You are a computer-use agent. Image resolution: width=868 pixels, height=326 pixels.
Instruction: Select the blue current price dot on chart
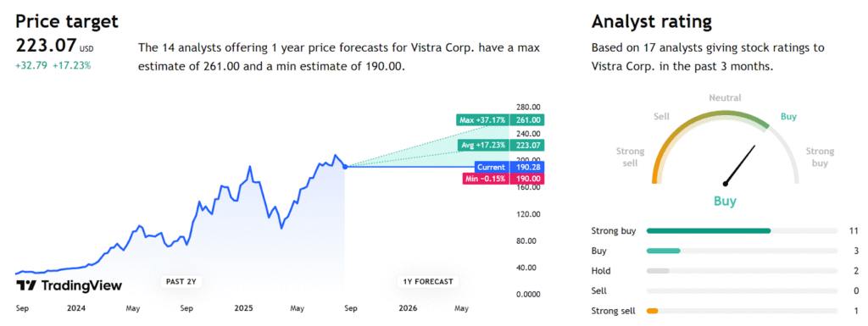point(346,166)
